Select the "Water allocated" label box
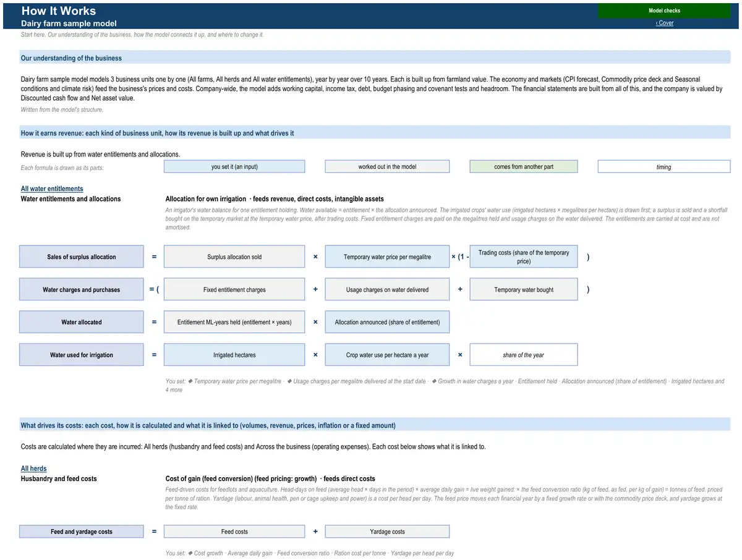 82,322
